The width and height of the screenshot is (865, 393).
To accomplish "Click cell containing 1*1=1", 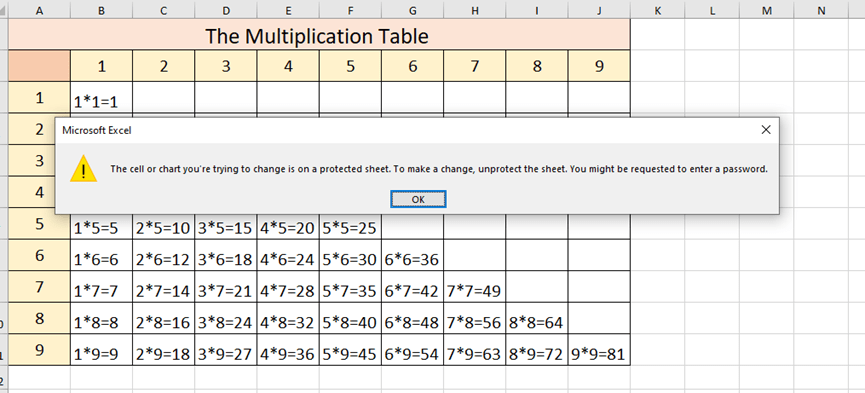I will click(x=102, y=97).
